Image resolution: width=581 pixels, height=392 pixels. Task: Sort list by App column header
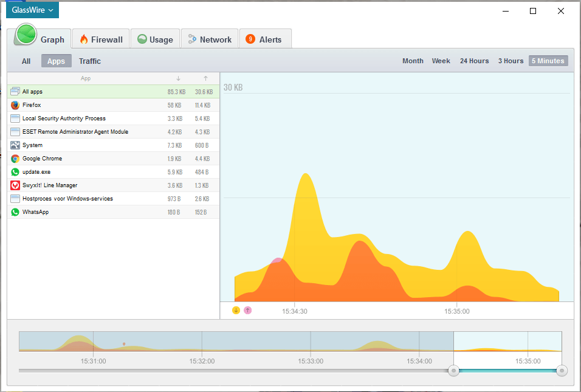click(x=86, y=78)
